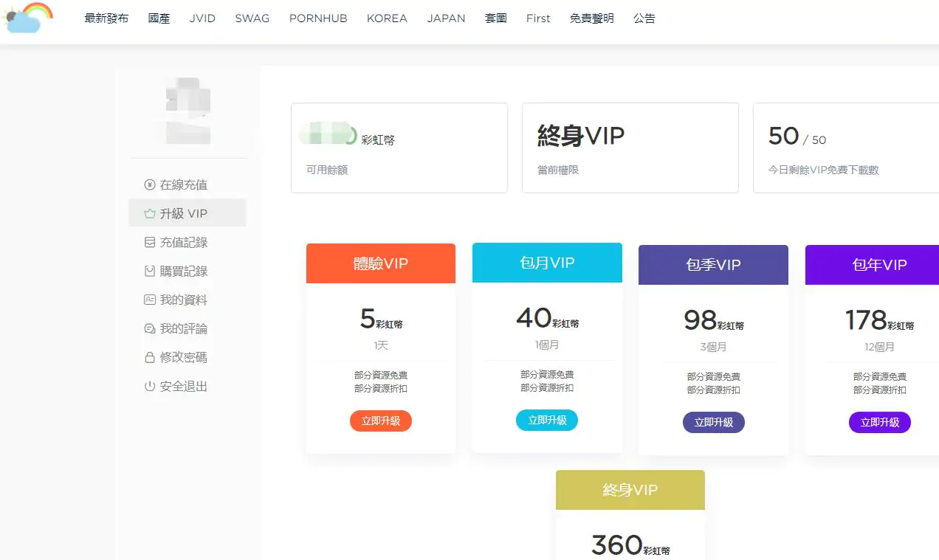Image resolution: width=939 pixels, height=560 pixels.
Task: Click the bag icon beside 購買記錄
Action: pos(150,272)
